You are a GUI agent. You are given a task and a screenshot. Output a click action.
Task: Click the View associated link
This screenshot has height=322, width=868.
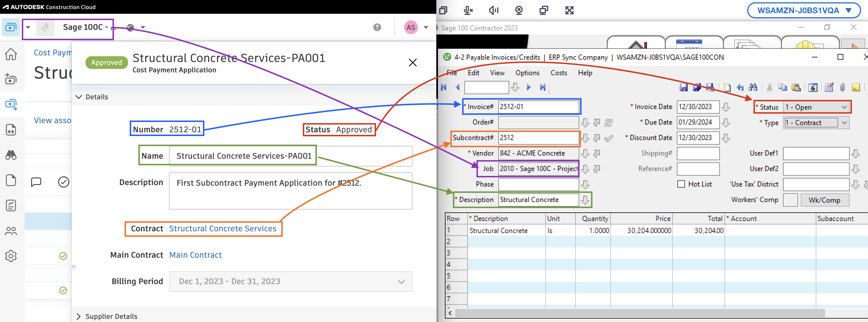[53, 120]
